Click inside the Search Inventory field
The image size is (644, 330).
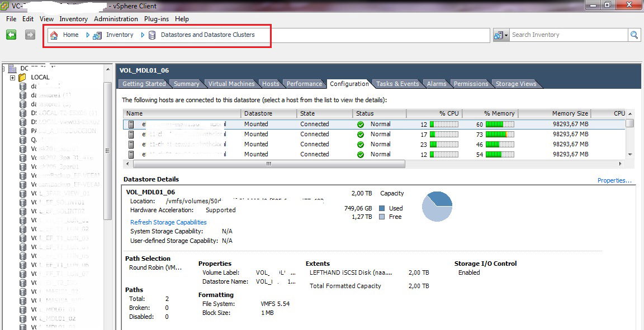click(x=569, y=35)
